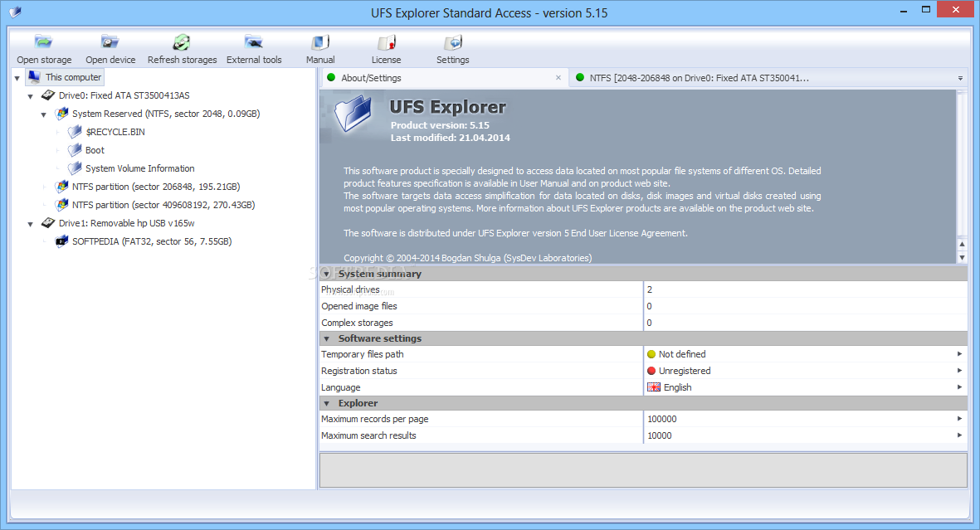Select System Reserved NTFS partition entry
The width and height of the screenshot is (980, 530).
[166, 114]
